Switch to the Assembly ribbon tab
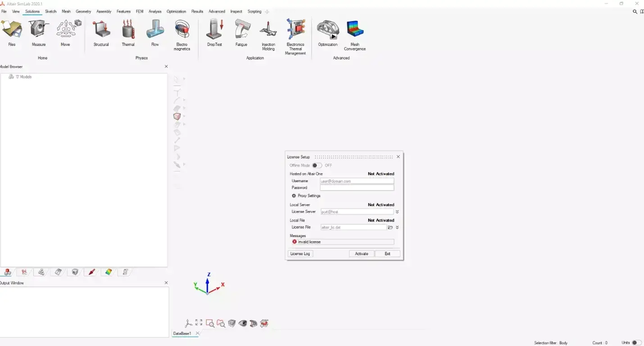 [104, 12]
